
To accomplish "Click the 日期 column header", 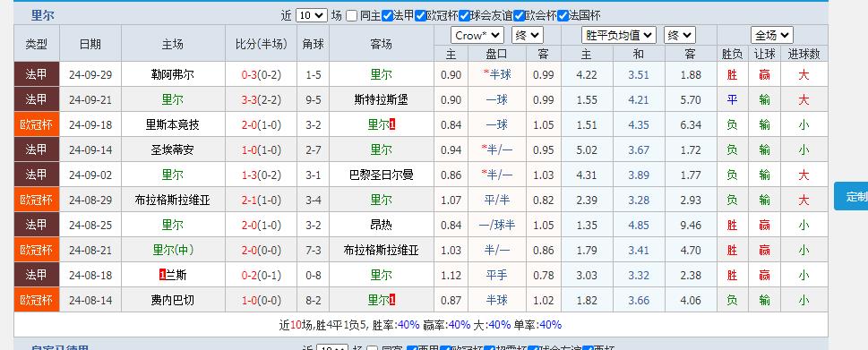I will click(x=90, y=44).
